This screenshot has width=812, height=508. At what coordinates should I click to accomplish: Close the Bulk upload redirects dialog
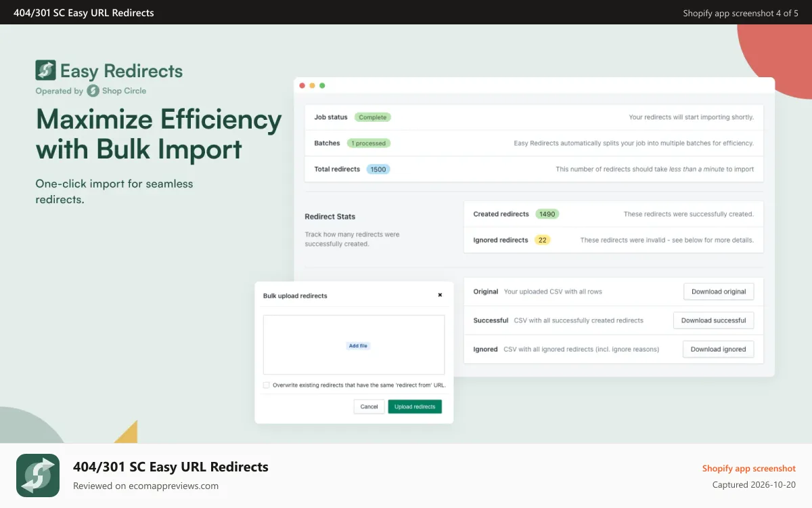(440, 295)
